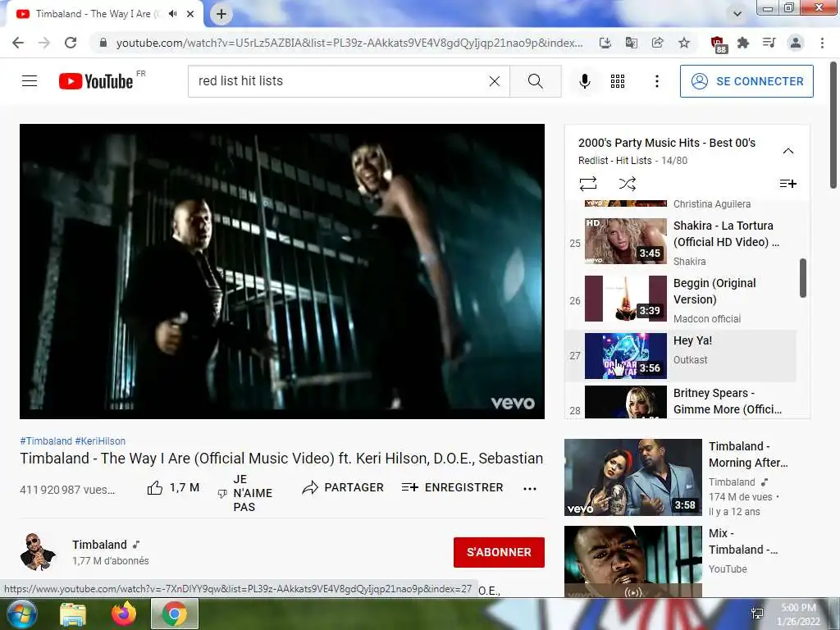Reload the current page
The height and width of the screenshot is (630, 840).
click(x=71, y=43)
